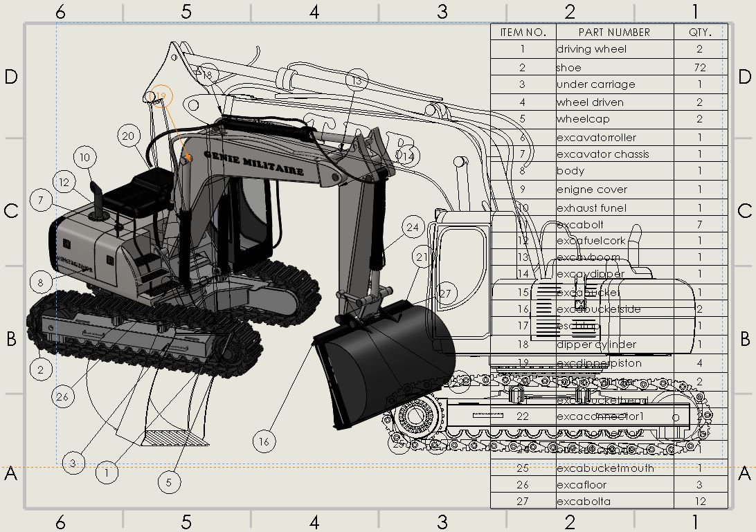Select item number 1 in table
This screenshot has width=756, height=532.
[523, 49]
